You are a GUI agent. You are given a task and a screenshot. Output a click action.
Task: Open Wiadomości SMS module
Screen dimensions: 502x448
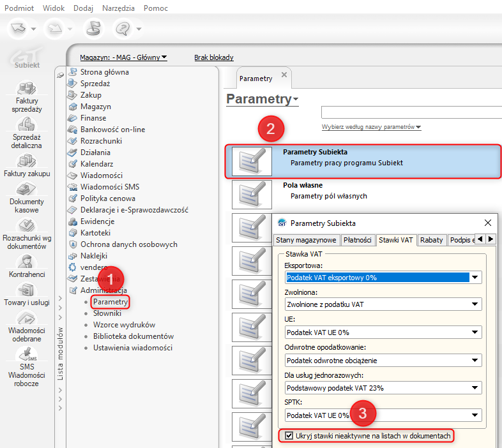pyautogui.click(x=109, y=187)
